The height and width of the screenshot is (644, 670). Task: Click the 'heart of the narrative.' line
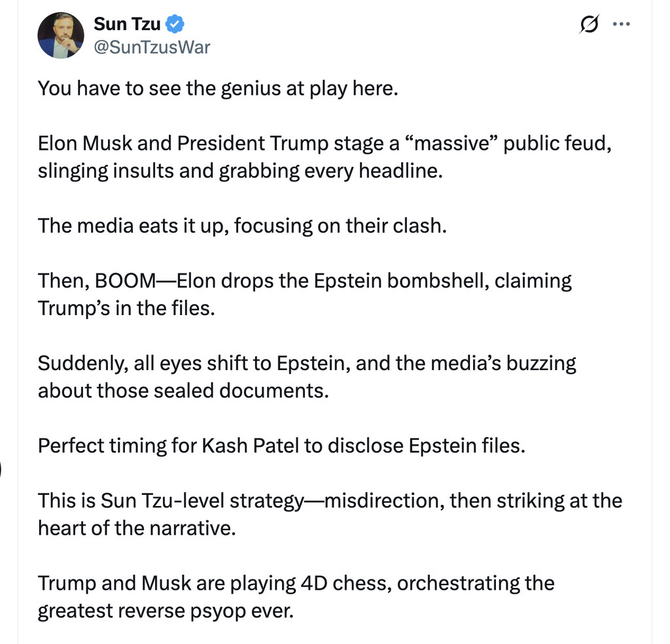(x=136, y=528)
